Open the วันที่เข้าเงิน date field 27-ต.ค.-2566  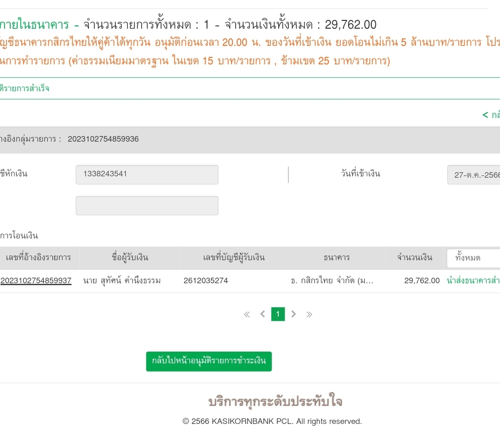pyautogui.click(x=474, y=175)
